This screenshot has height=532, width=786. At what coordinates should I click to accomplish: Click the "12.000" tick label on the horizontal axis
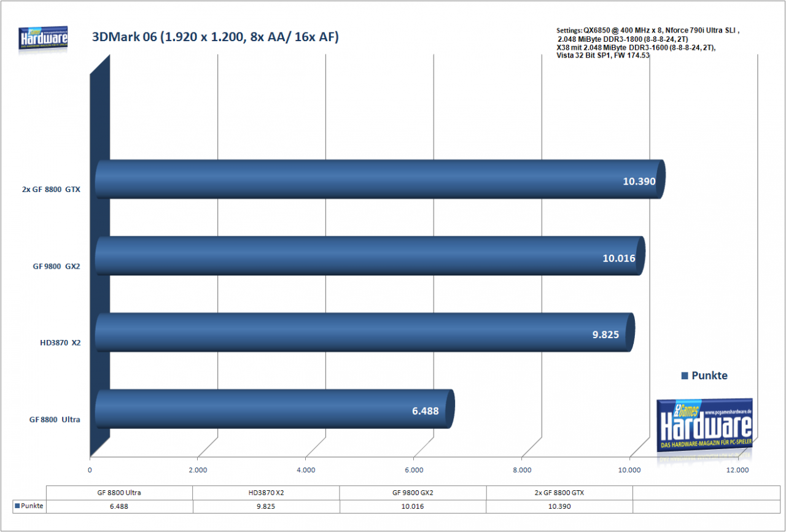point(737,470)
